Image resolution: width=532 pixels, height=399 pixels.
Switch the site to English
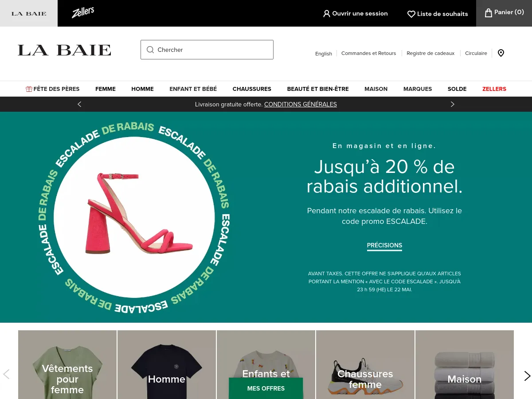324,53
